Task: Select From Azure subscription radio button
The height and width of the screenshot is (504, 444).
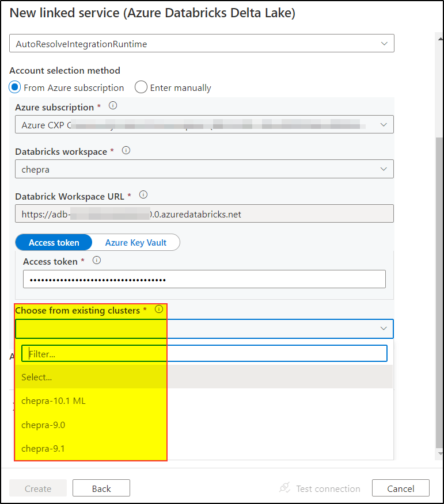Action: click(x=15, y=87)
